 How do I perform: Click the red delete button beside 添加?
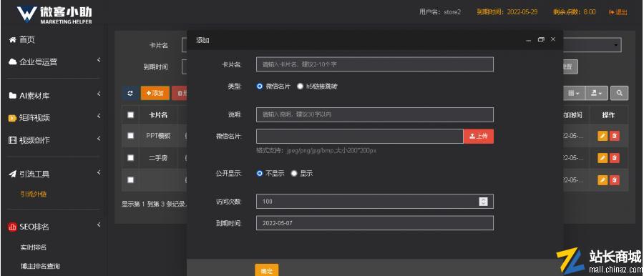coord(180,93)
